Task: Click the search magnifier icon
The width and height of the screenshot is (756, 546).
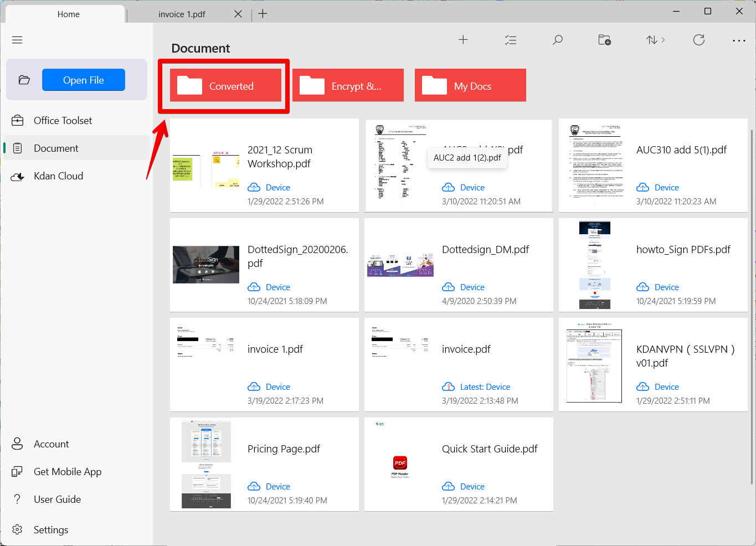Action: (558, 40)
